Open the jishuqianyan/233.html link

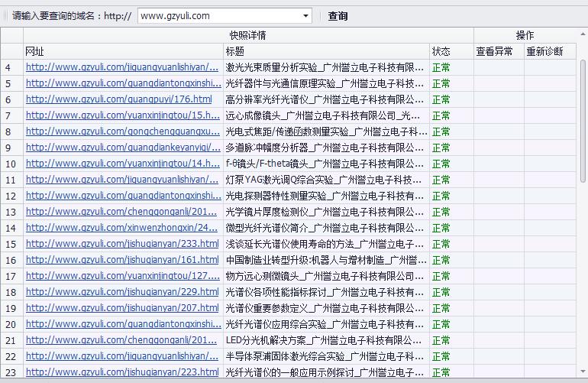[x=122, y=244]
